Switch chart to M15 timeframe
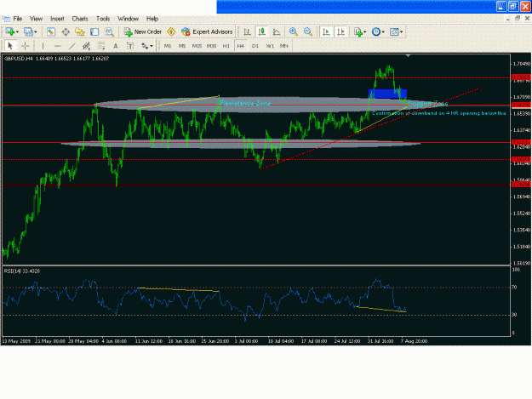This screenshot has width=532, height=399. (x=197, y=46)
